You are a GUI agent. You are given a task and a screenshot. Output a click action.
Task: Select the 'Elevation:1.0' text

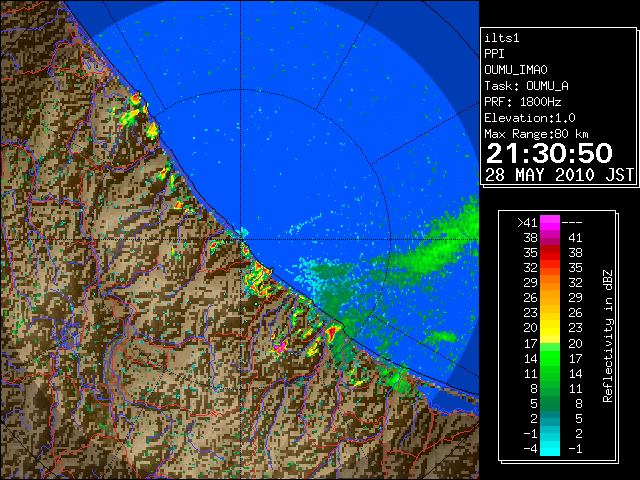(530, 118)
